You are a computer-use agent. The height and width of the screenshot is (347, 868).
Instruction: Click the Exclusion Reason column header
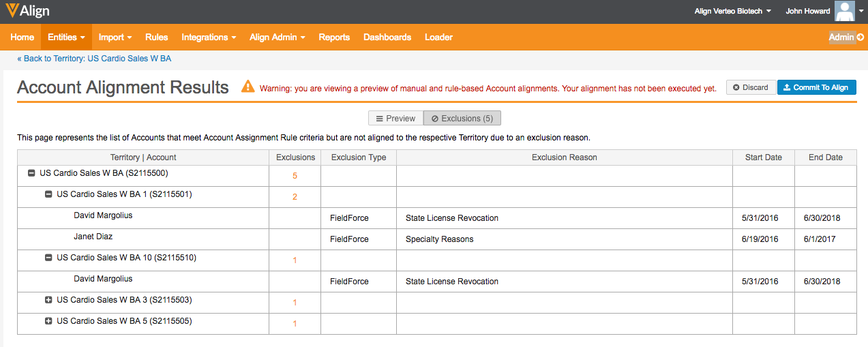pos(564,157)
